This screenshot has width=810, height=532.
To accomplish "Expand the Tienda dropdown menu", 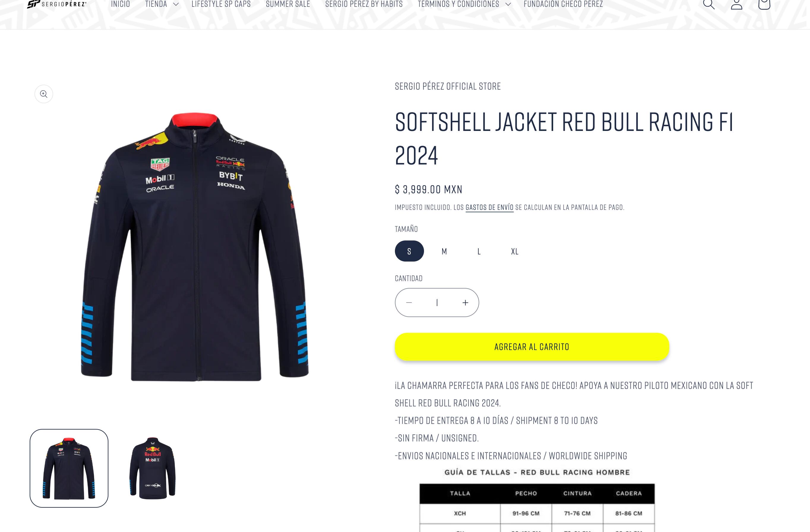I will point(162,4).
